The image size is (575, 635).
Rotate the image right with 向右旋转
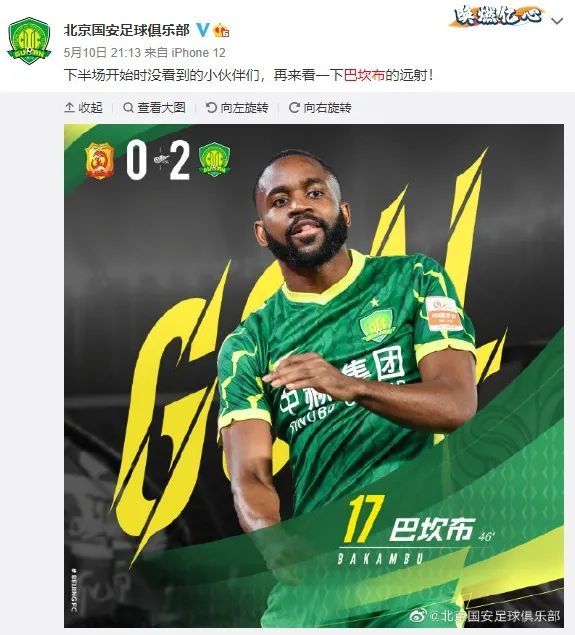pos(320,107)
